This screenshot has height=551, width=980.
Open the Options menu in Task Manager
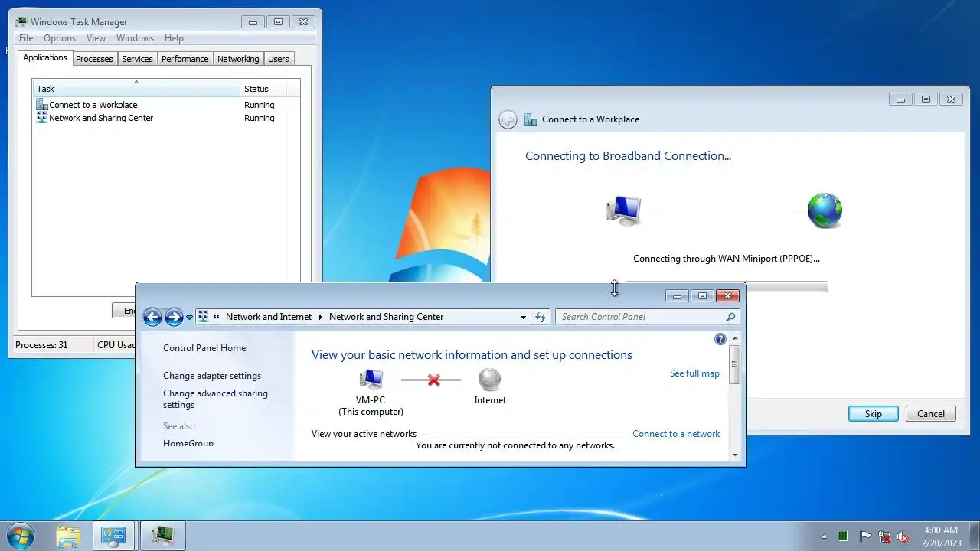(x=60, y=38)
